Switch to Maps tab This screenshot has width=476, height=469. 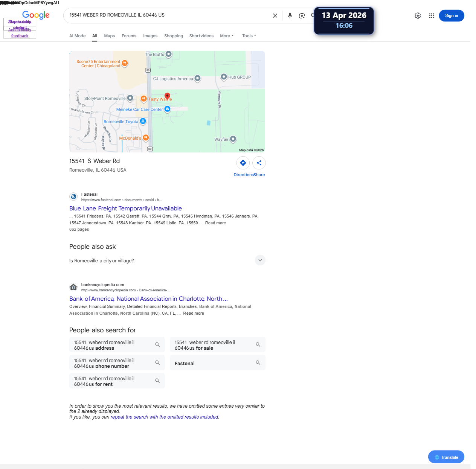[x=109, y=36]
